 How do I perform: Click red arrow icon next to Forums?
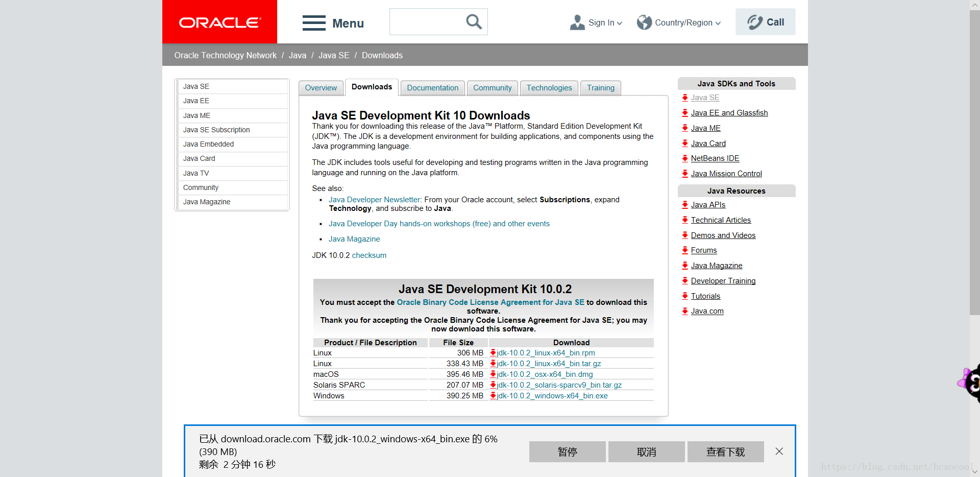(x=685, y=250)
